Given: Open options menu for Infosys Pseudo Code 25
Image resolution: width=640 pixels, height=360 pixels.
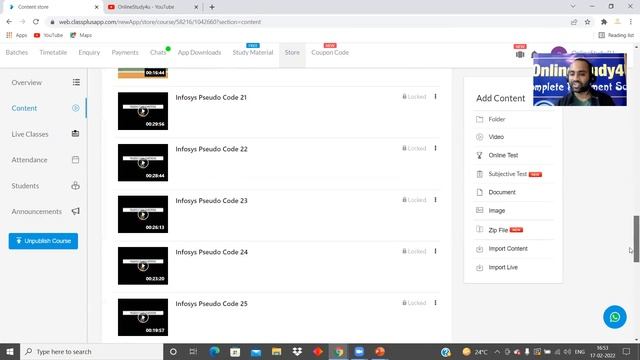Looking at the screenshot, I should tap(436, 303).
